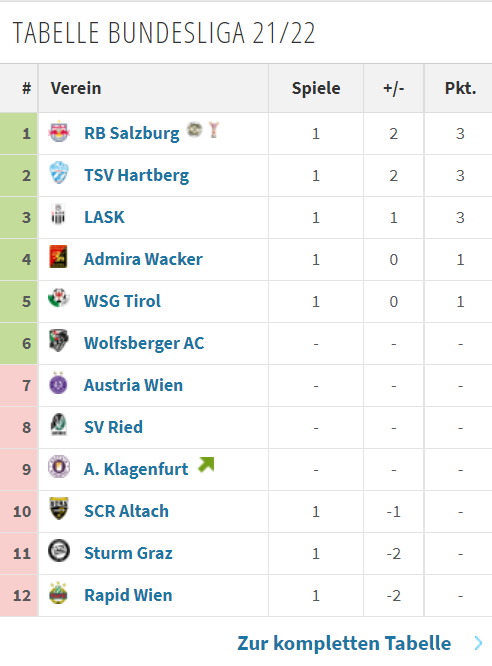This screenshot has height=666, width=492.
Task: Open the SCR Altach team link
Action: click(x=126, y=511)
